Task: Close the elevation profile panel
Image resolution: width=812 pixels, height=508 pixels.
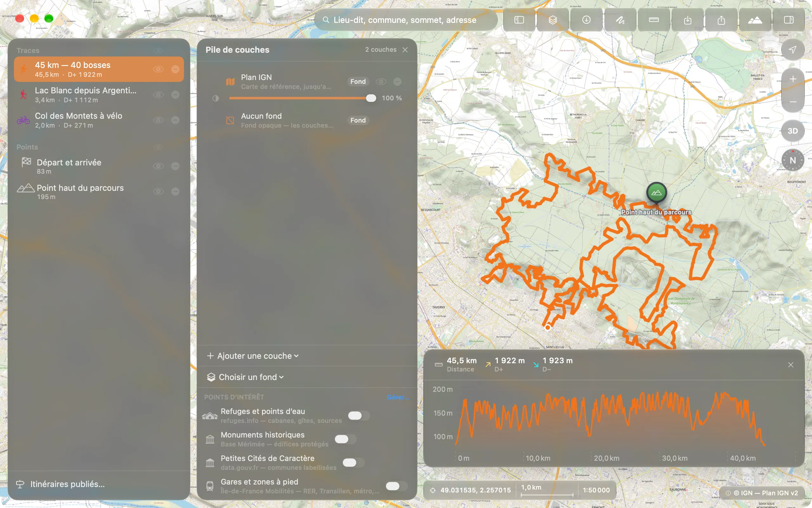Action: point(790,365)
